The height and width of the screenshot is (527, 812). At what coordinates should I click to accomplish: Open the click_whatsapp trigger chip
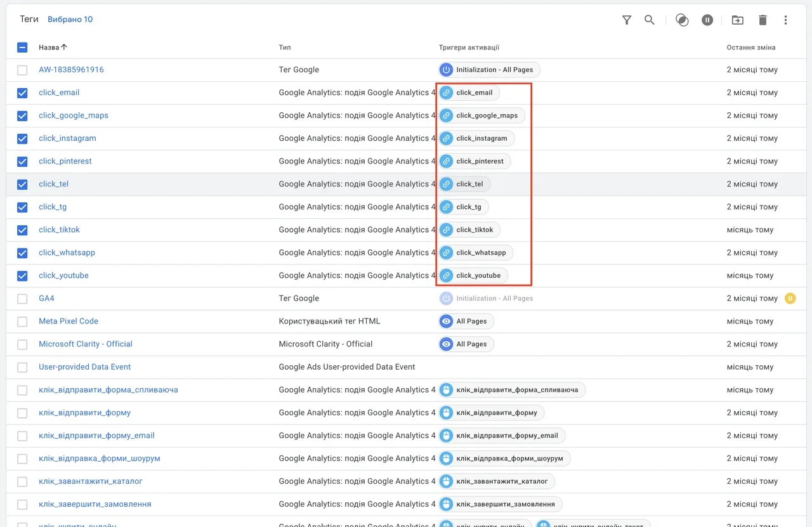(x=476, y=252)
